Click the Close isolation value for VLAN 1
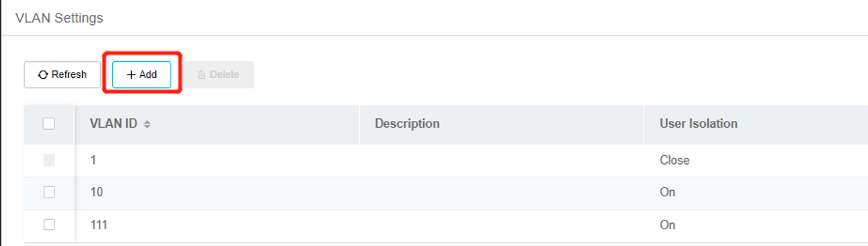 coord(675,161)
